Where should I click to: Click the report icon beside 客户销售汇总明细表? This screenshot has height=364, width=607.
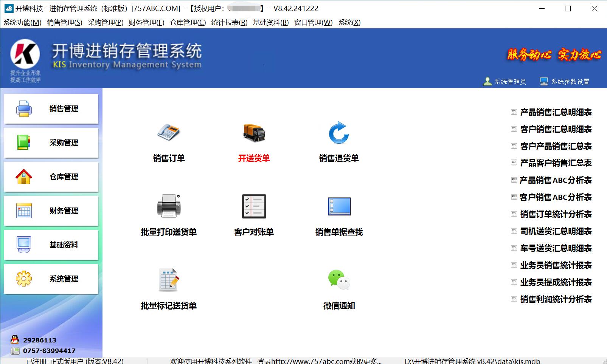514,129
